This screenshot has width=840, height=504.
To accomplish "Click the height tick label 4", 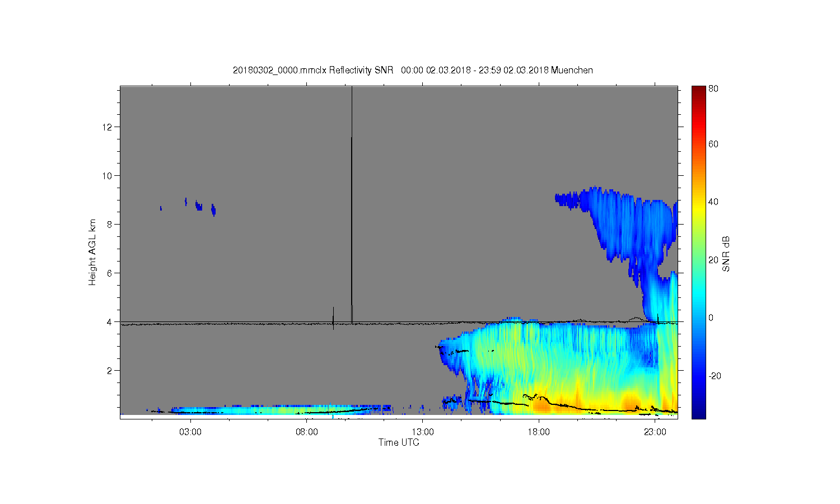I will [x=110, y=322].
